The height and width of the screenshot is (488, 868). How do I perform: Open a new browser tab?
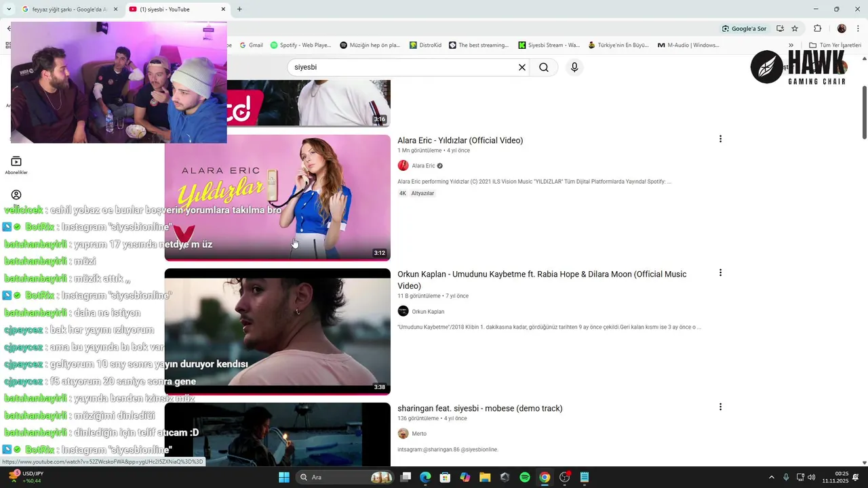239,9
